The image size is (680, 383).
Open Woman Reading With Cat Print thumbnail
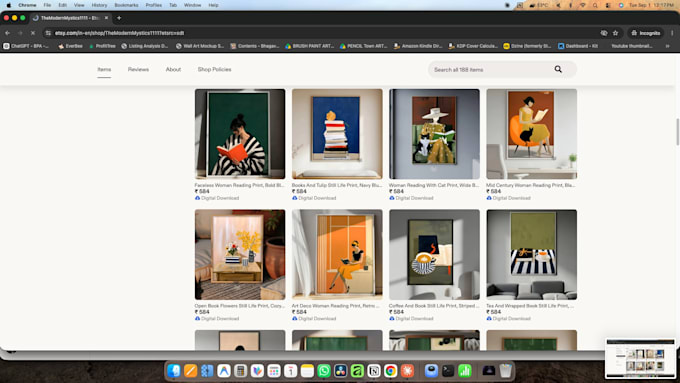(x=434, y=134)
